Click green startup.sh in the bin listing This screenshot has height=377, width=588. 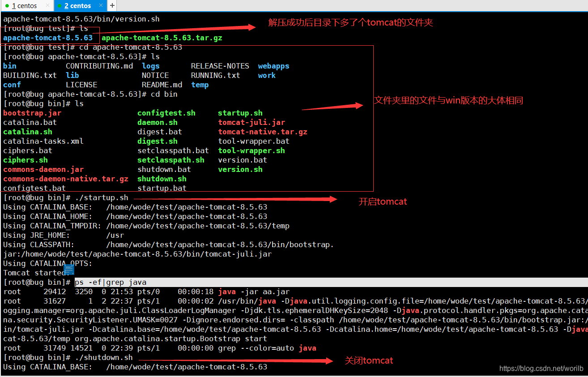[x=240, y=113]
